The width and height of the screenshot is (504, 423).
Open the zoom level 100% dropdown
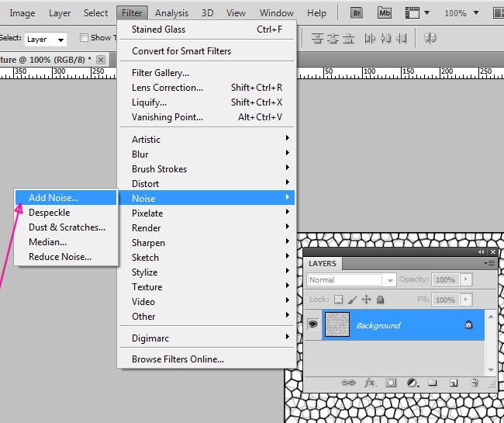tap(478, 13)
